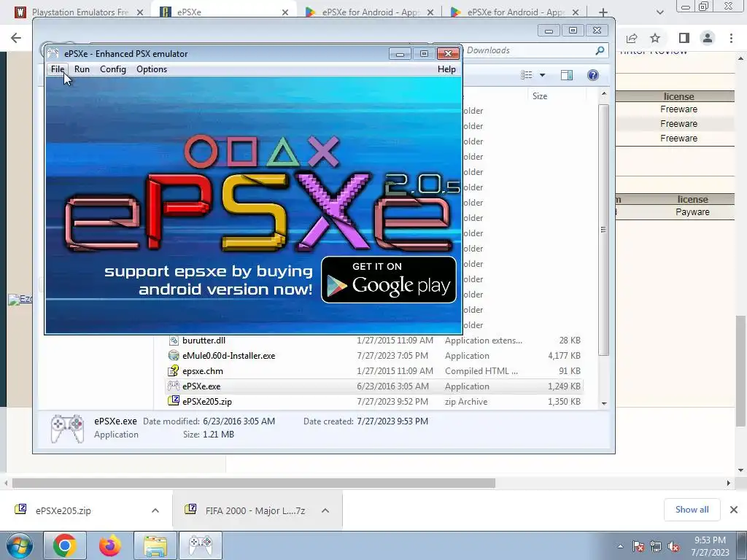Click the network tray icon
The width and height of the screenshot is (747, 560).
[x=656, y=547]
